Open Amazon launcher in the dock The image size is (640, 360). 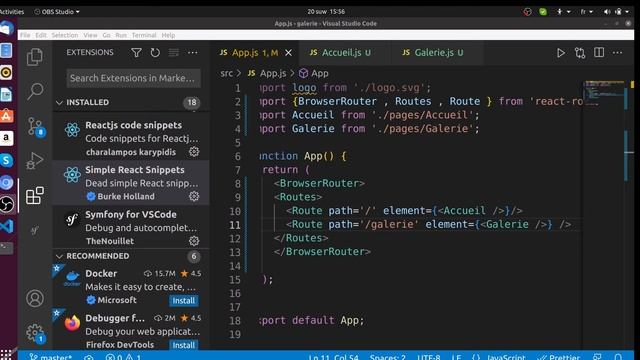[x=7, y=138]
